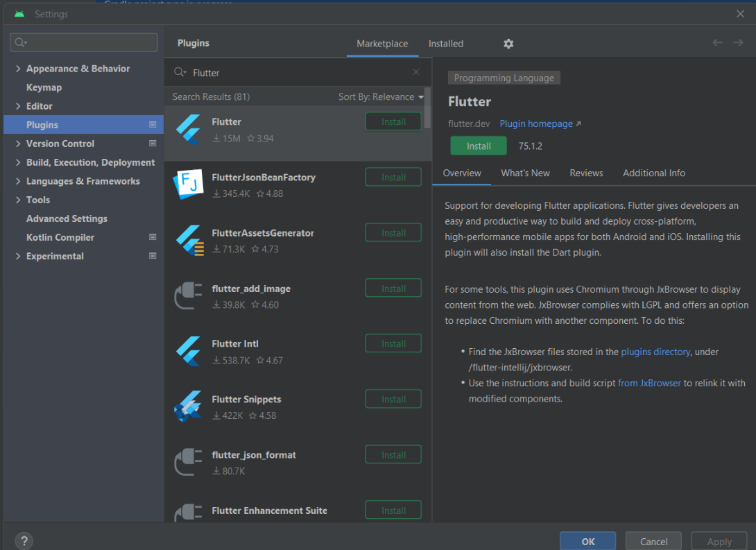Image resolution: width=756 pixels, height=550 pixels.
Task: Clear the Flutter plugin search text
Action: tap(416, 72)
